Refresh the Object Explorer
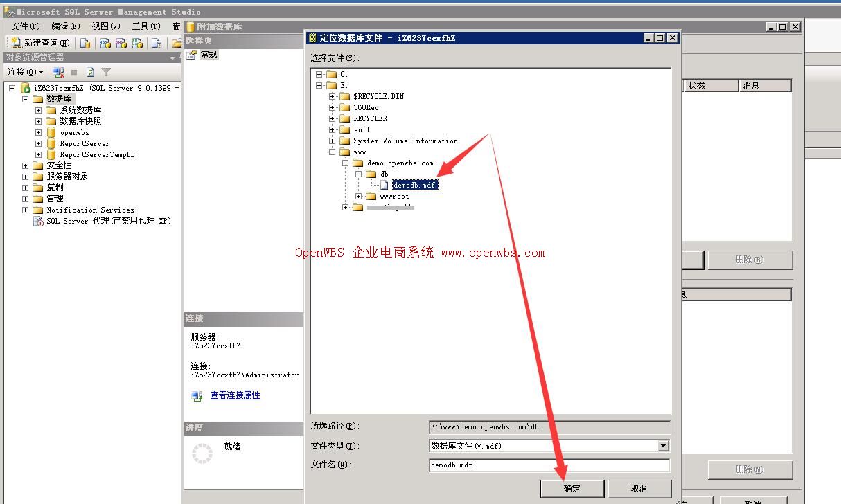Screen dimensions: 841x504 pyautogui.click(x=91, y=71)
